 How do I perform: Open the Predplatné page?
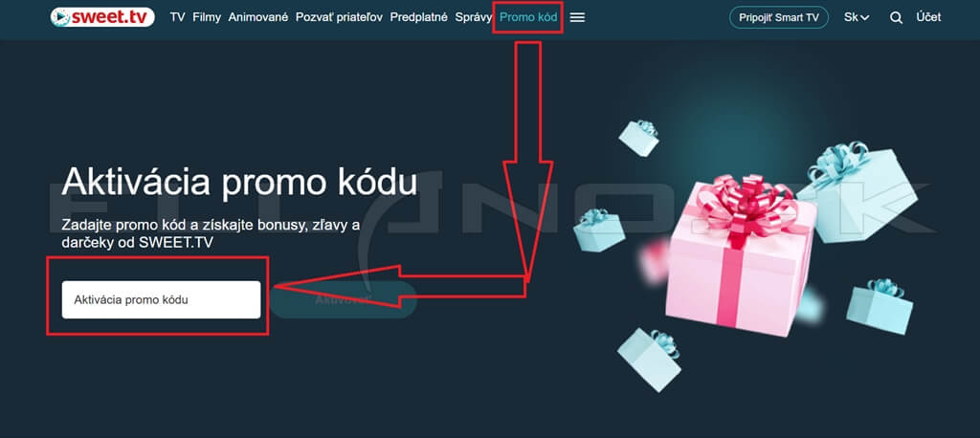[419, 17]
